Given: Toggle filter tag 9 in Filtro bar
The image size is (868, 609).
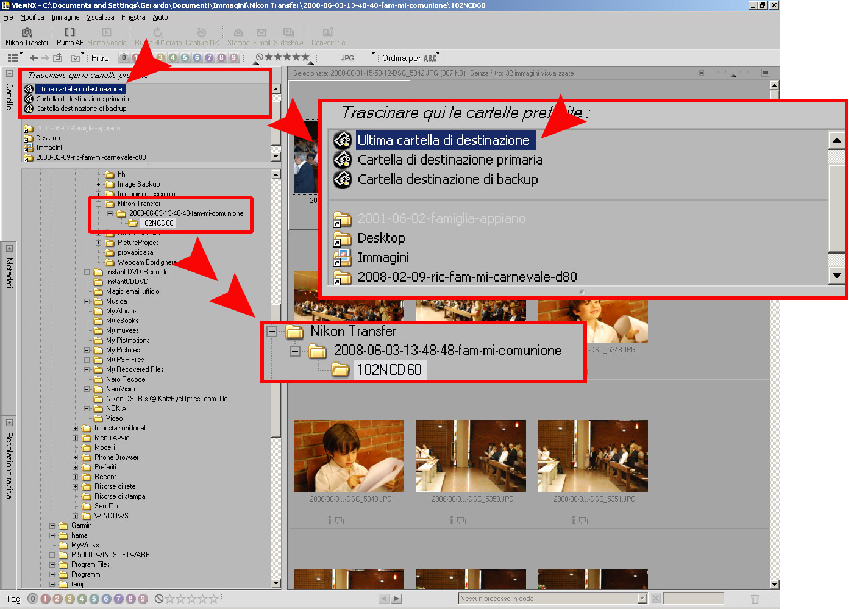Looking at the screenshot, I should [233, 58].
